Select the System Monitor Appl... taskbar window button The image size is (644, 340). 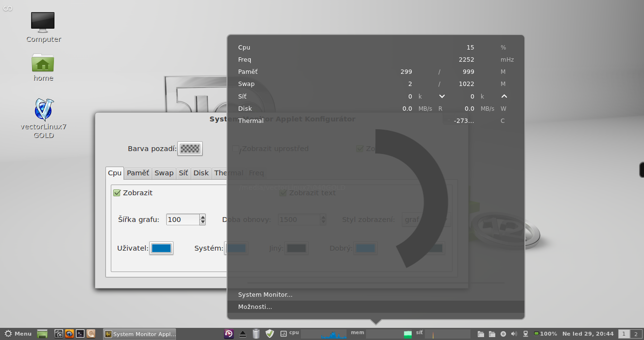click(x=140, y=334)
